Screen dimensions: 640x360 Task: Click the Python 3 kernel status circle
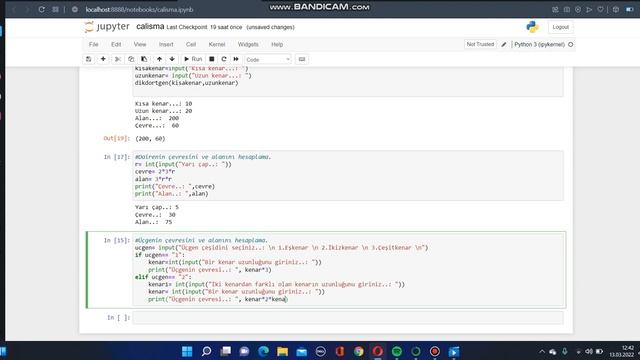click(571, 44)
